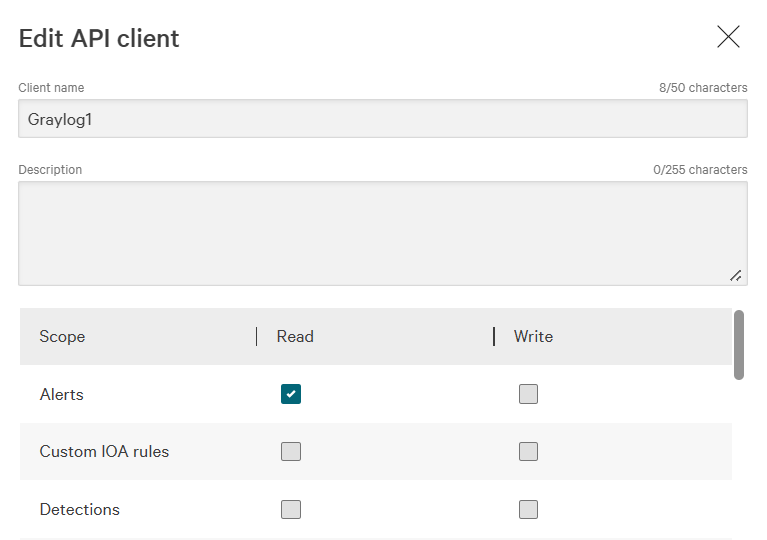Enable Detections Read checkbox
This screenshot has width=767, height=540.
291,509
